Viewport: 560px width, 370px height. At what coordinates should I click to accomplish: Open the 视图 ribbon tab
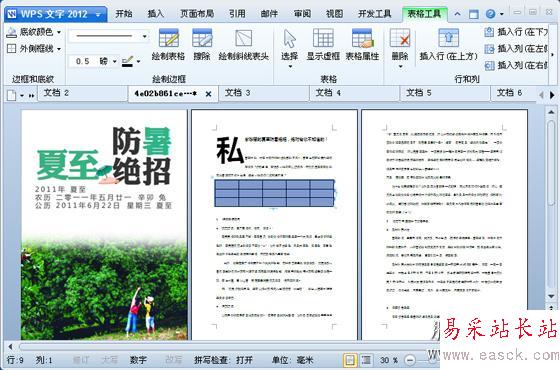[334, 14]
